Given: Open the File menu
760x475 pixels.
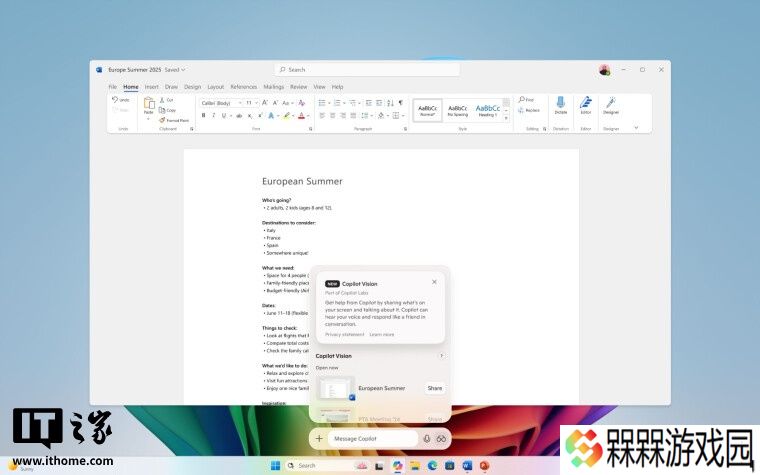Looking at the screenshot, I should tap(112, 87).
